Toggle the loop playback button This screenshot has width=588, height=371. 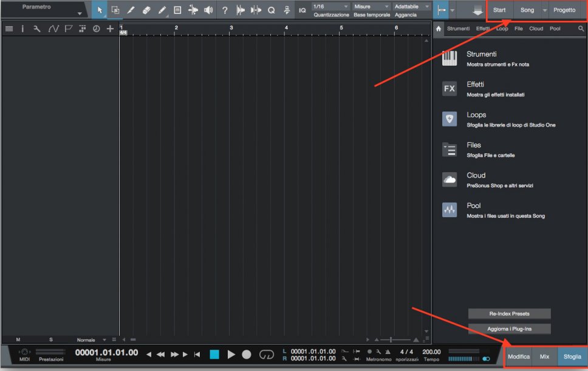pyautogui.click(x=267, y=355)
